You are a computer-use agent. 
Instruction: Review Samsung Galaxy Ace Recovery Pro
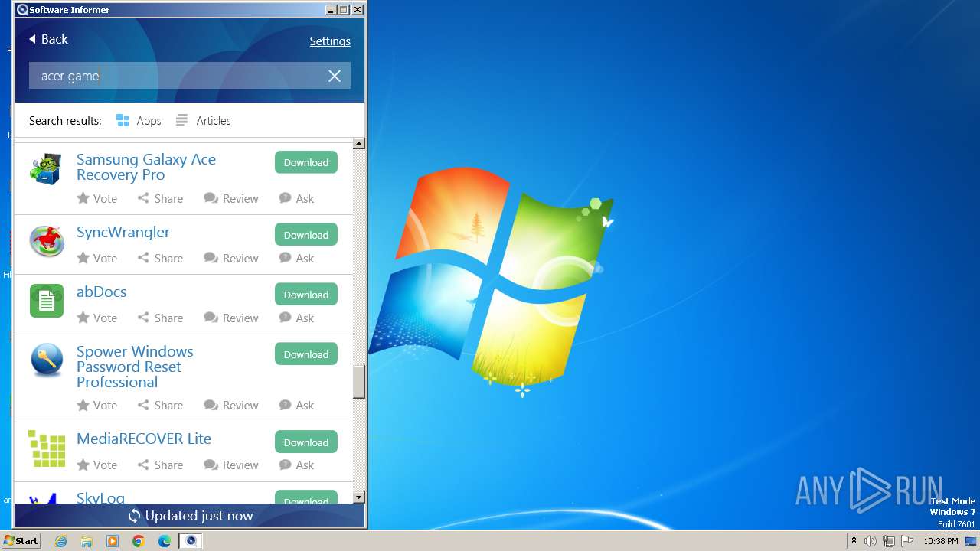[231, 198]
